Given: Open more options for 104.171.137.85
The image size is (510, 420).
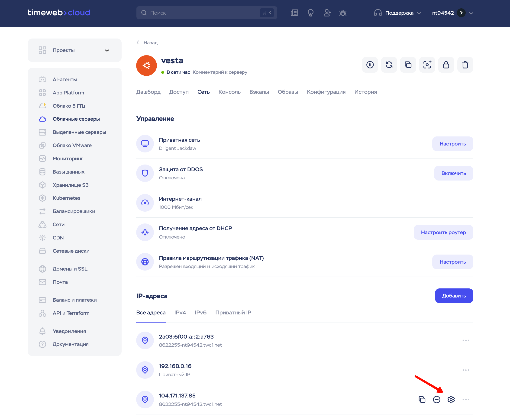Looking at the screenshot, I should [x=466, y=399].
